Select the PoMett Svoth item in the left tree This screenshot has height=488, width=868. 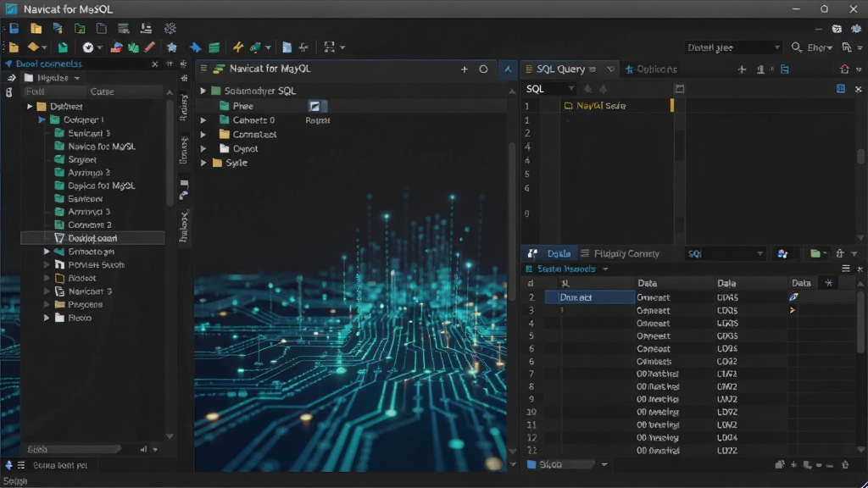96,265
